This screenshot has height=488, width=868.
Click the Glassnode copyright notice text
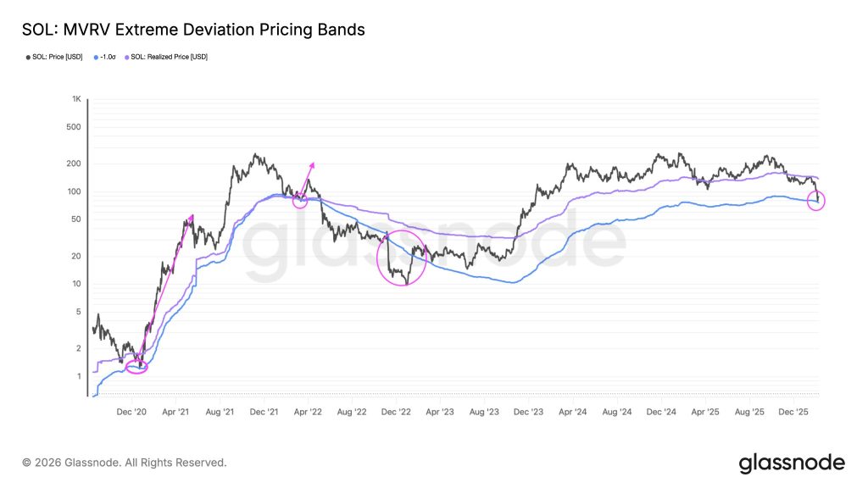(x=125, y=463)
